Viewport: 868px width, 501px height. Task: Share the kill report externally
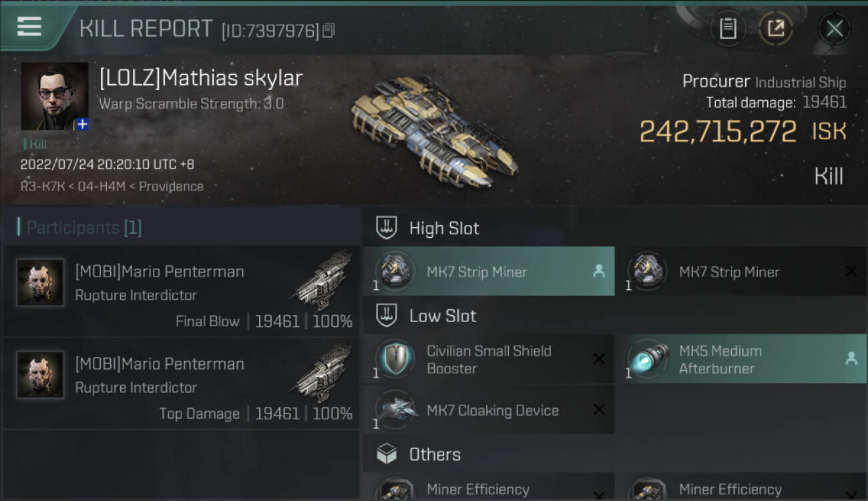(x=775, y=29)
